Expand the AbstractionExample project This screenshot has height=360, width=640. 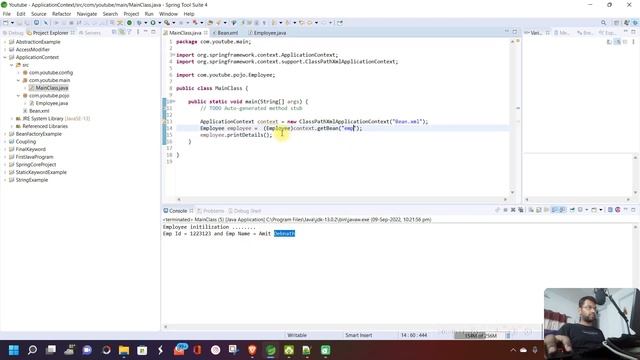pyautogui.click(x=5, y=42)
